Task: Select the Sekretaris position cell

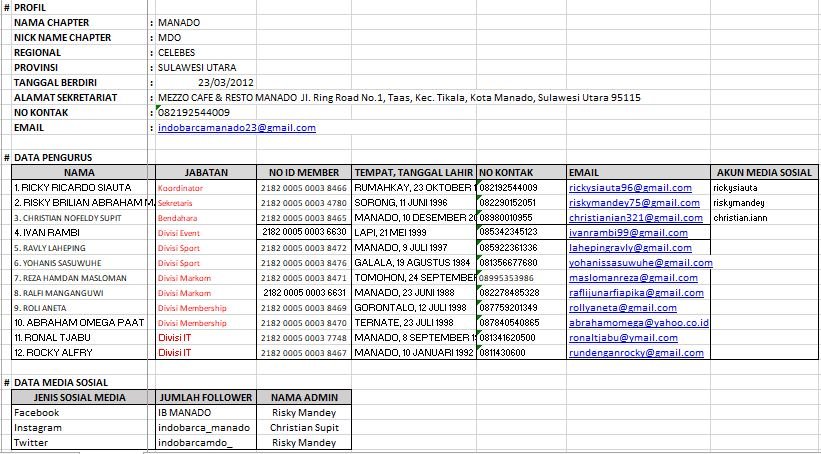Action: 206,203
